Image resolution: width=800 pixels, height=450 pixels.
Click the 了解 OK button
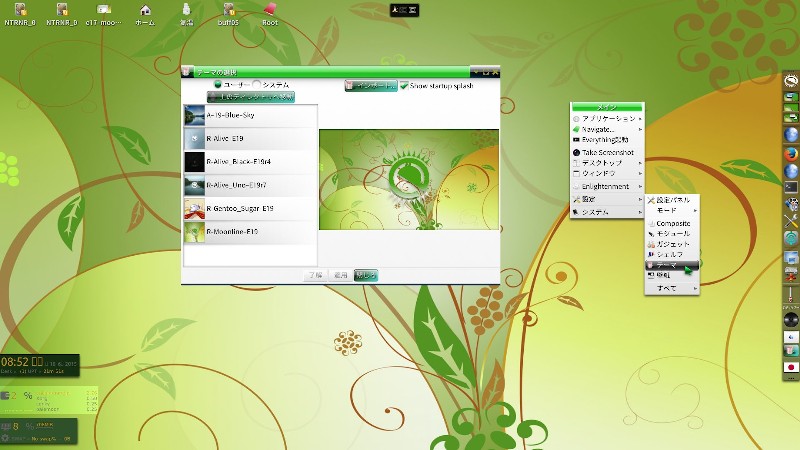315,275
